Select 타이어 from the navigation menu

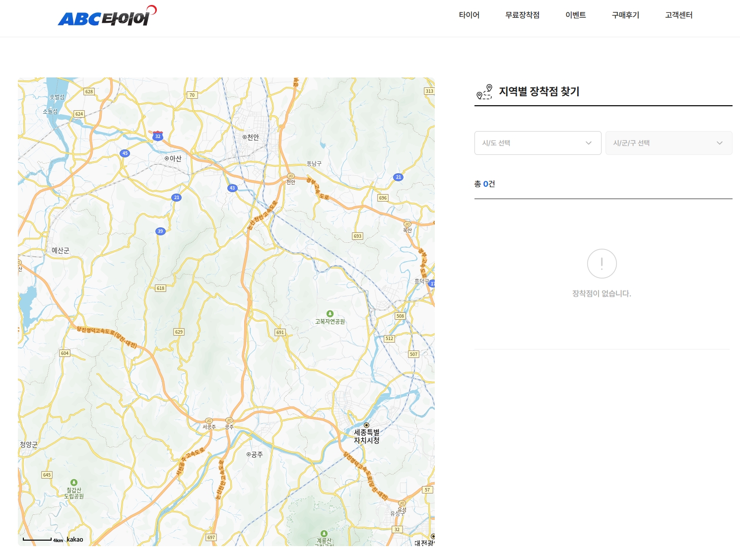(470, 15)
